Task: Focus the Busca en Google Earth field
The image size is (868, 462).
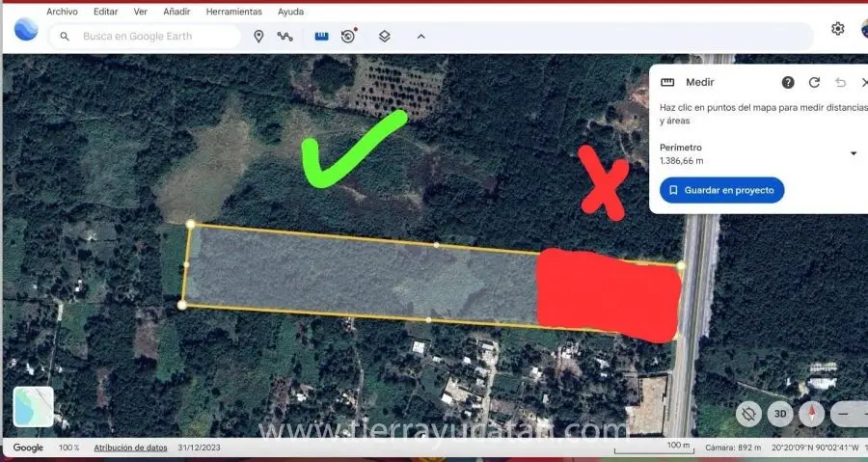Action: click(x=145, y=37)
